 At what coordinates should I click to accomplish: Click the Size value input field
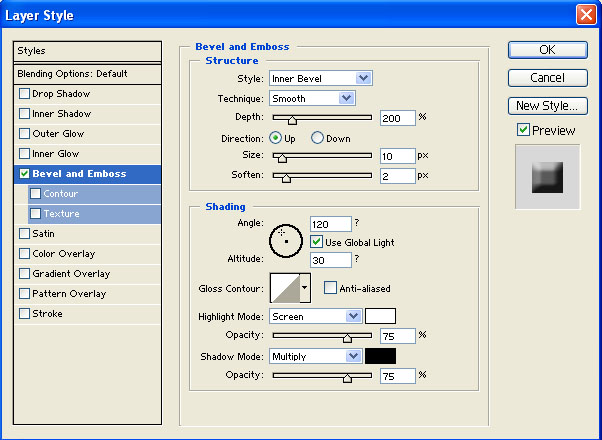(x=398, y=156)
